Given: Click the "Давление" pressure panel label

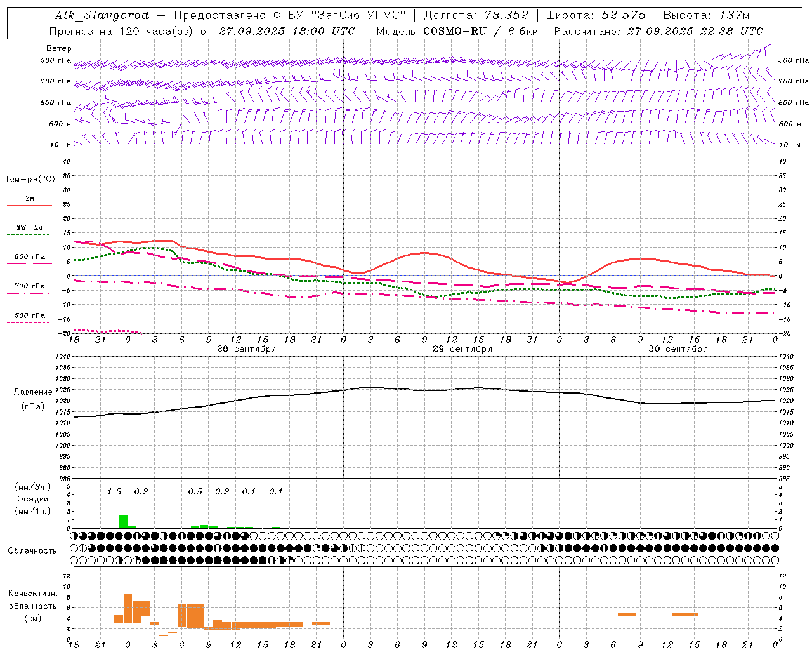Looking at the screenshot, I should 33,392.
